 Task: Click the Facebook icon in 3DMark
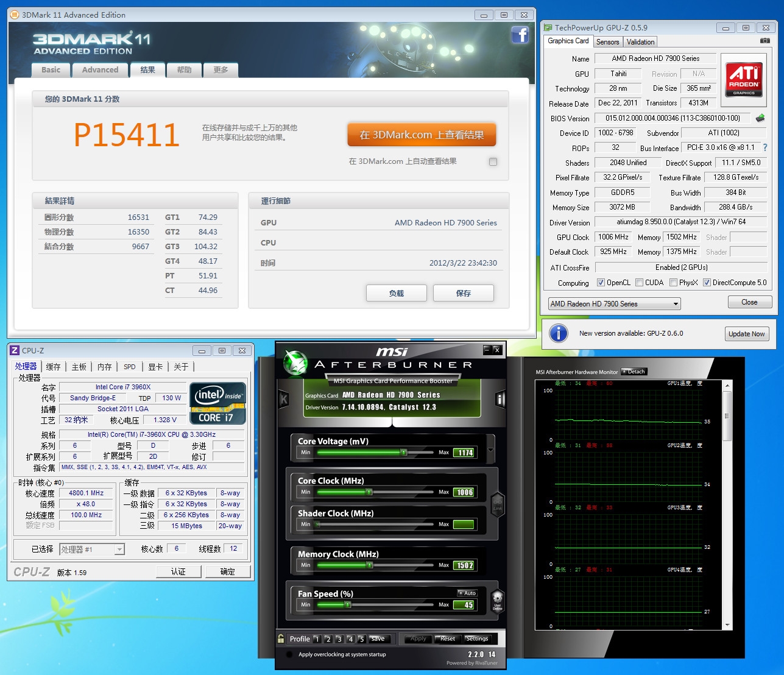tap(520, 35)
